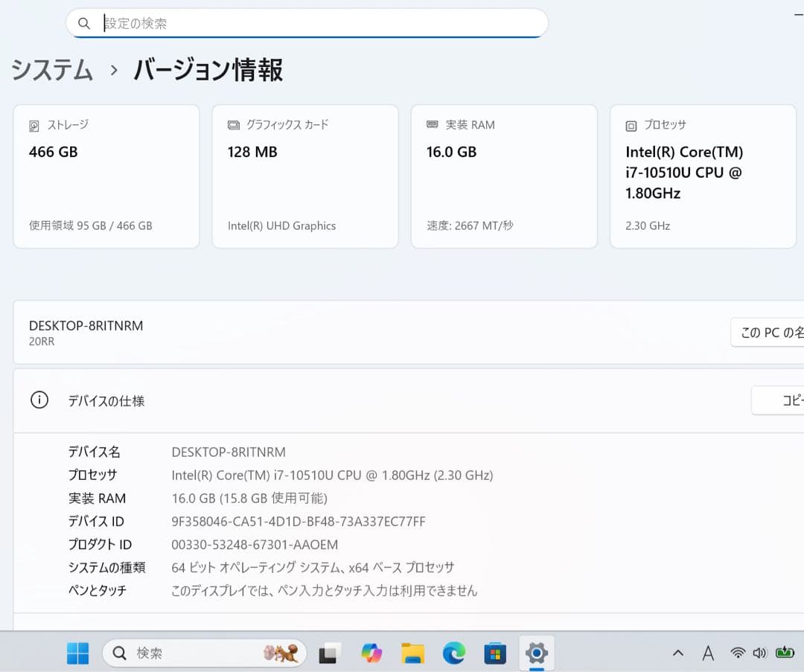This screenshot has height=672, width=804.
Task: Click the 設定の検索 search field
Action: click(x=305, y=23)
